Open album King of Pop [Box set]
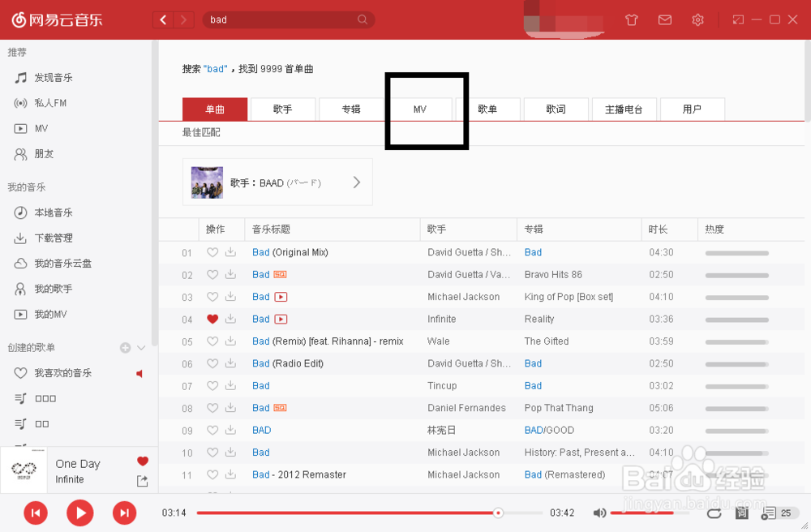Screen dimensions: 811x532 pyautogui.click(x=569, y=297)
